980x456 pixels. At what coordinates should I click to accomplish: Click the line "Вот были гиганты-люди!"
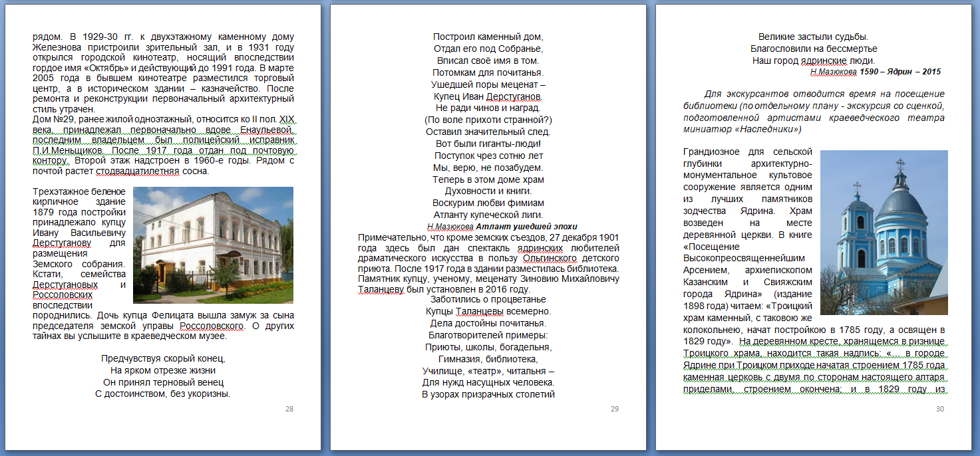[488, 144]
